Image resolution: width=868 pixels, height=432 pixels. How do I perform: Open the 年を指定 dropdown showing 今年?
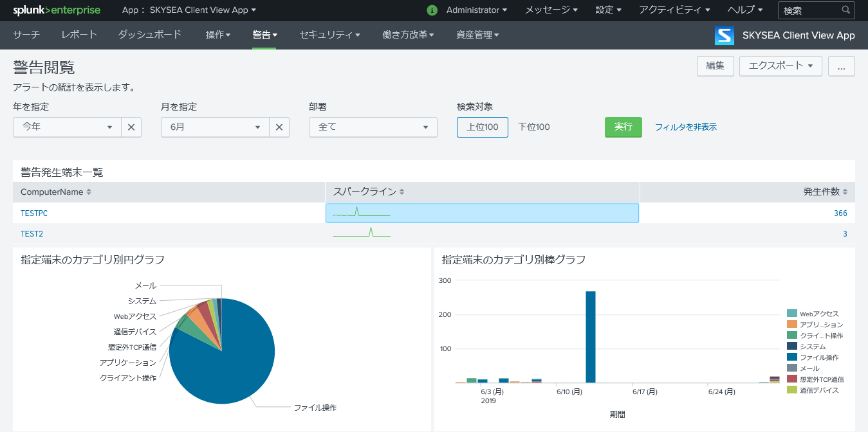click(66, 127)
